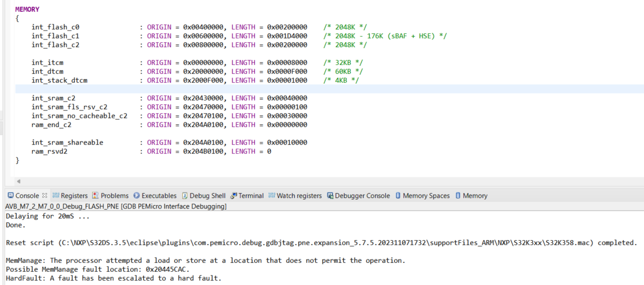The height and width of the screenshot is (285, 644).
Task: Click the Reset script completed console line
Action: 321,243
